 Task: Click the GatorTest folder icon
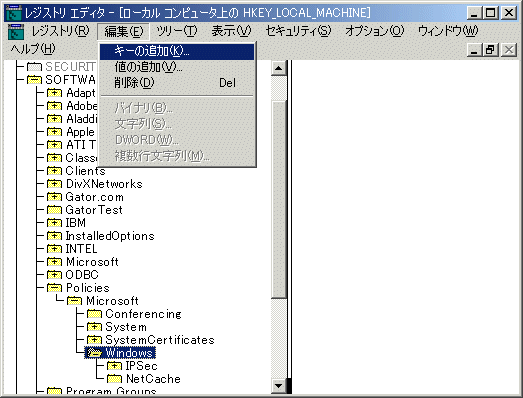point(54,210)
